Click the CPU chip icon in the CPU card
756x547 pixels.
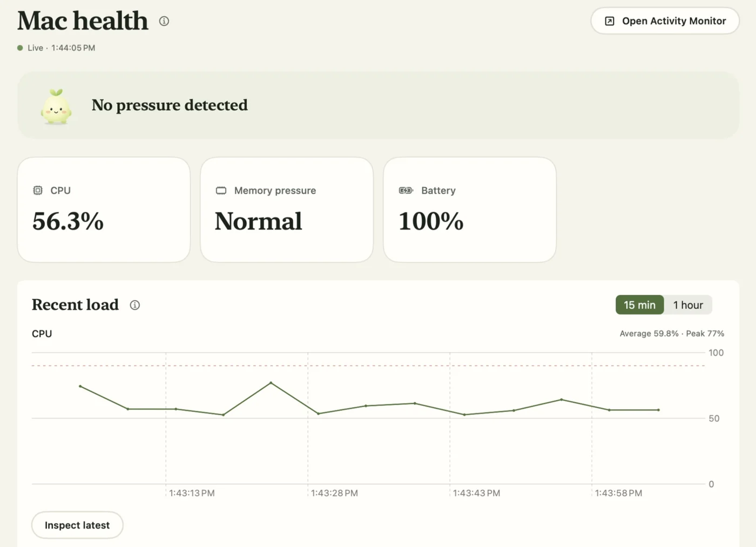tap(38, 190)
